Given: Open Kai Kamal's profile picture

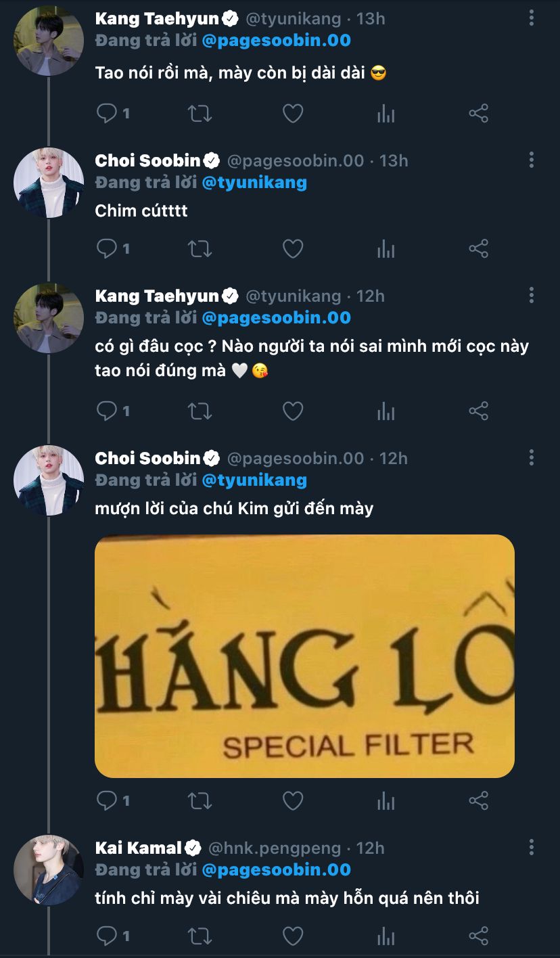Looking at the screenshot, I should [48, 869].
